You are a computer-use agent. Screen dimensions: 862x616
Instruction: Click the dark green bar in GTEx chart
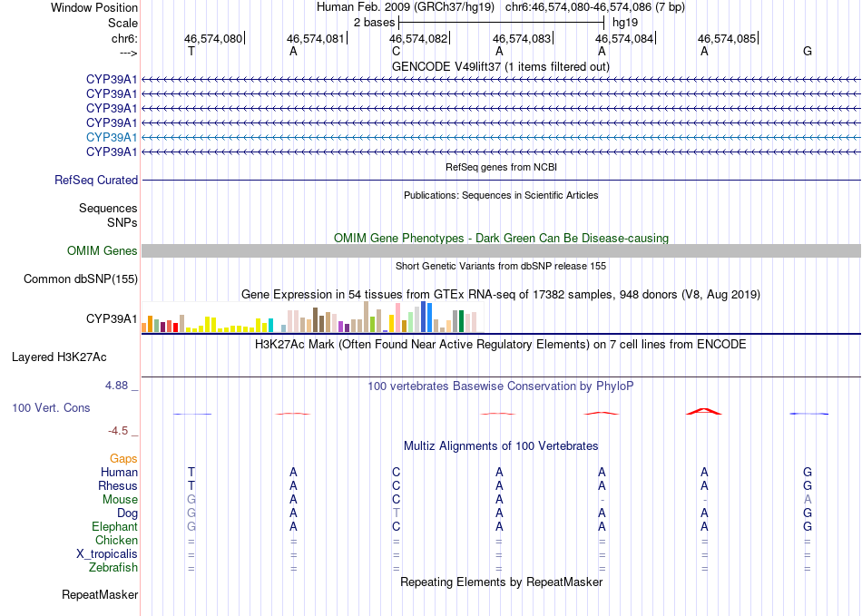(461, 321)
